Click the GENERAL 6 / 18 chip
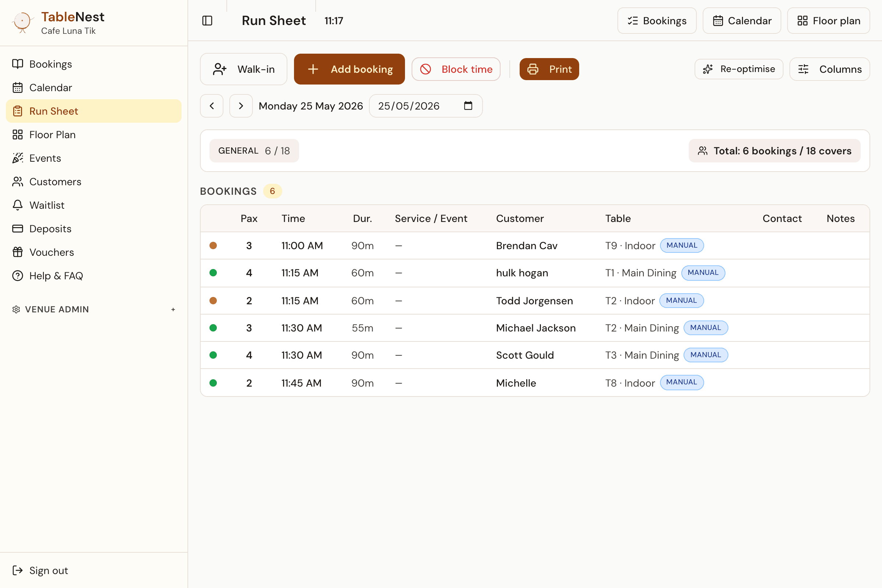Image resolution: width=882 pixels, height=588 pixels. pos(254,151)
